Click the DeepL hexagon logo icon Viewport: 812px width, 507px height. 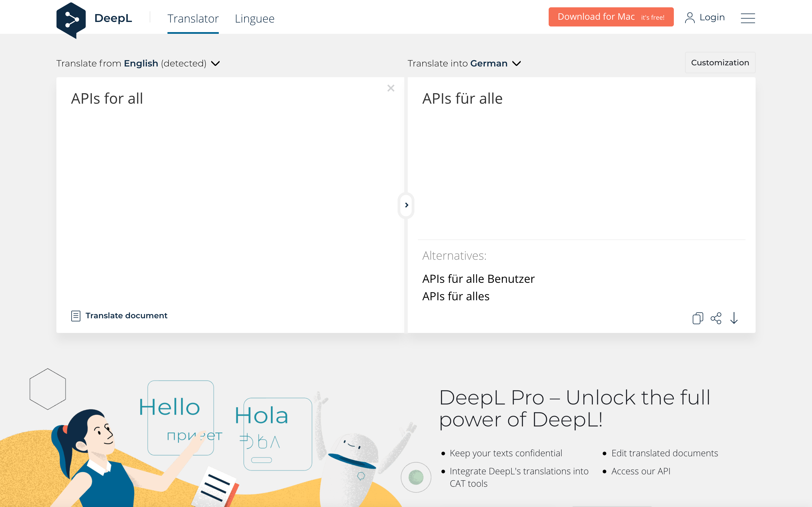71,20
